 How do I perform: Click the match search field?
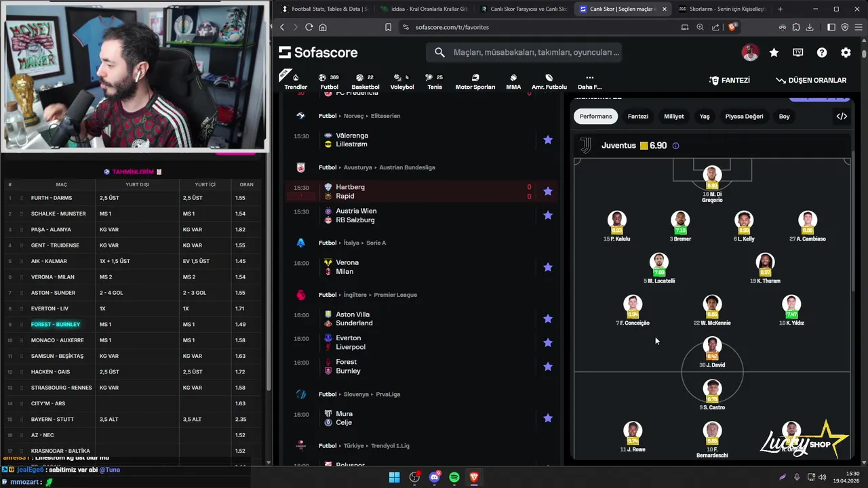(x=524, y=52)
